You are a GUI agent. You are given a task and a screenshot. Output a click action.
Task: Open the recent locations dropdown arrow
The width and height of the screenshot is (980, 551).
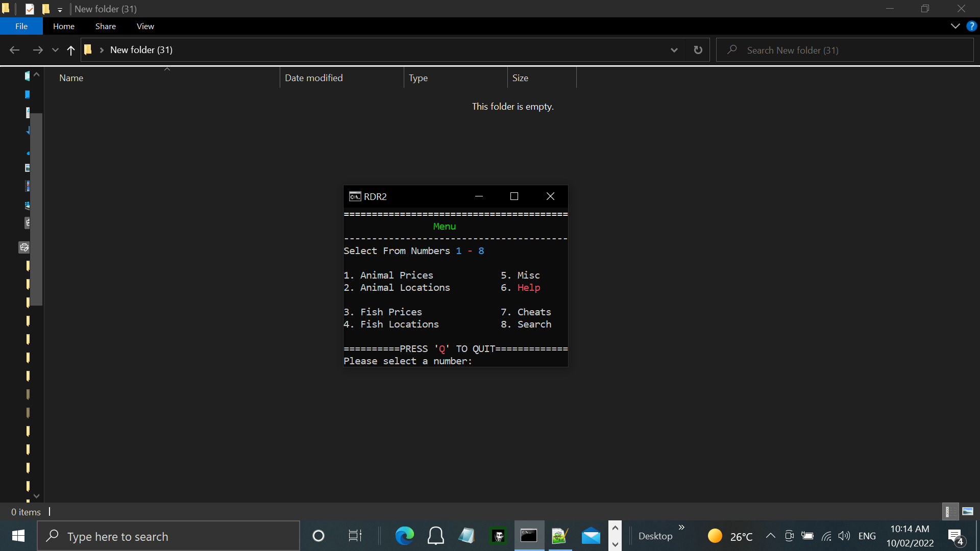coord(55,50)
